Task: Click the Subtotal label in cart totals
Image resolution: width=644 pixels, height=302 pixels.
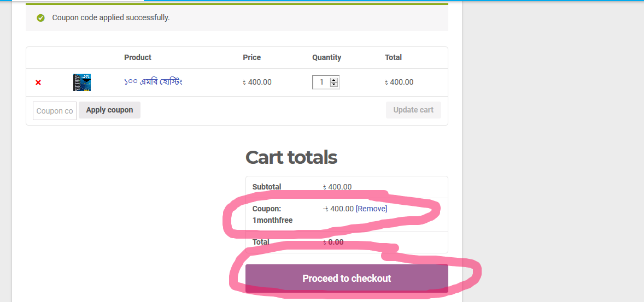Action: [x=267, y=187]
